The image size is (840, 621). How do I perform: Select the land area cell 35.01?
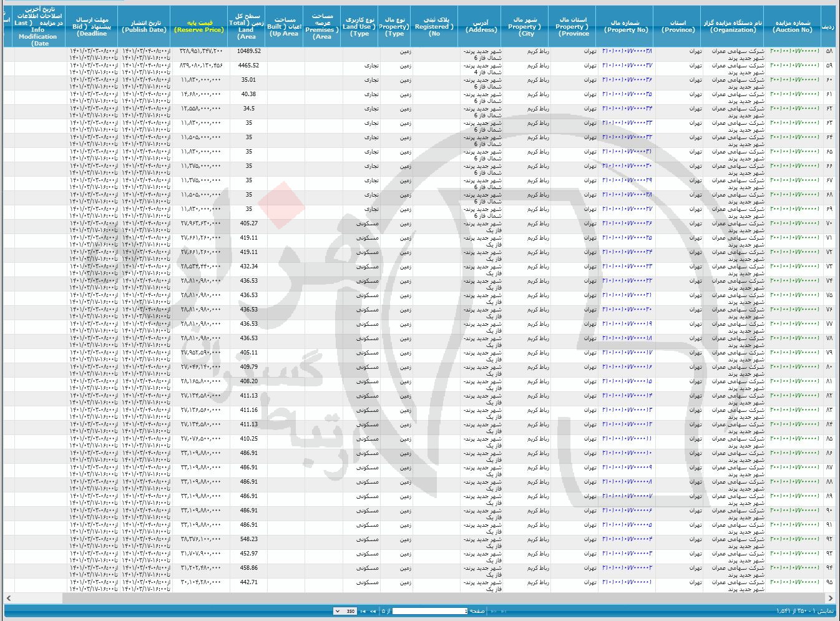coord(248,80)
